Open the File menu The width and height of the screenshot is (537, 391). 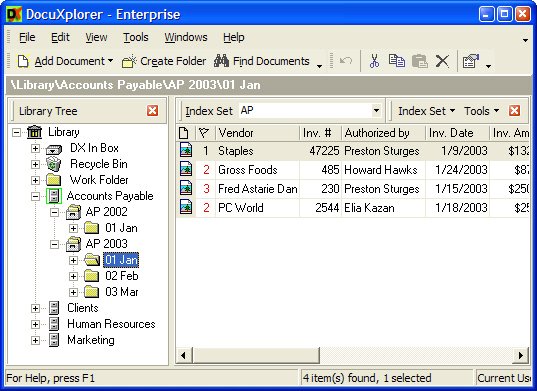27,37
